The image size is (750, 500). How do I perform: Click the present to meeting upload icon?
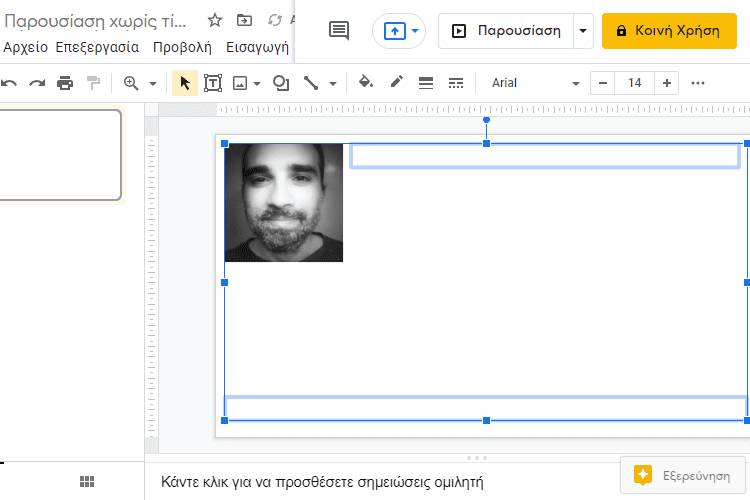click(x=395, y=31)
